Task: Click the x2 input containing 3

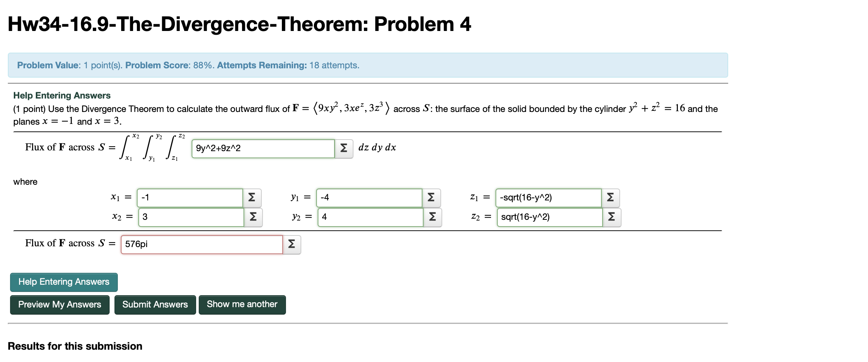Action: [190, 217]
